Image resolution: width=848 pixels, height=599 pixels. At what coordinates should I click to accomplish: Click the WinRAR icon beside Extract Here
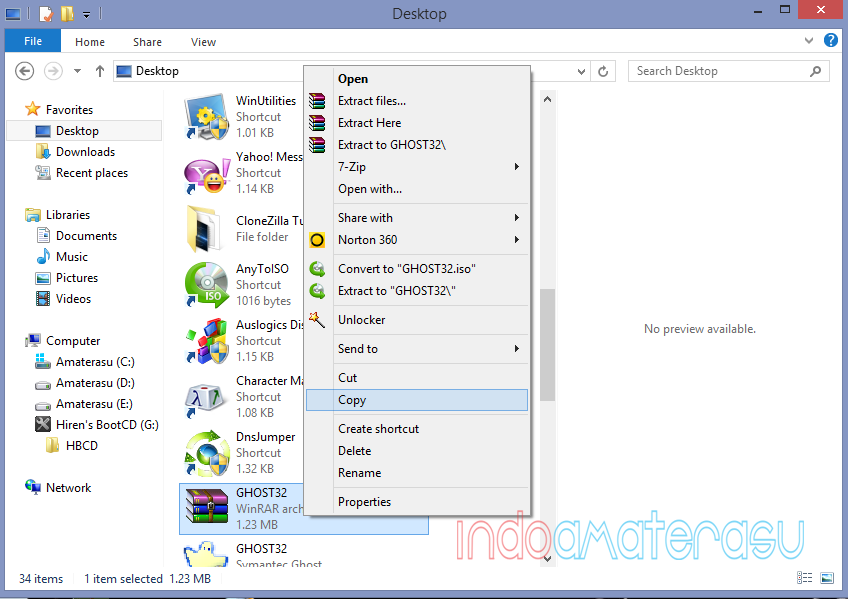click(317, 123)
